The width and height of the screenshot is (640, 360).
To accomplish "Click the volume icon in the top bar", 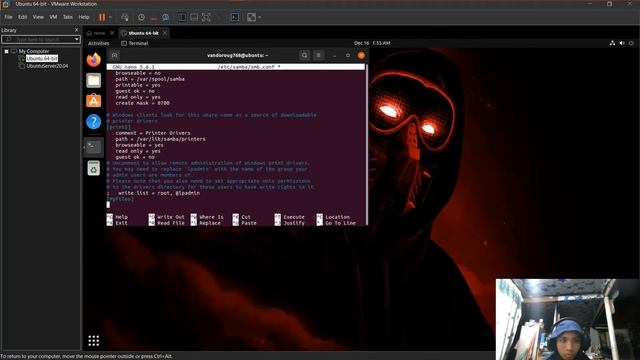I will pyautogui.click(x=622, y=43).
